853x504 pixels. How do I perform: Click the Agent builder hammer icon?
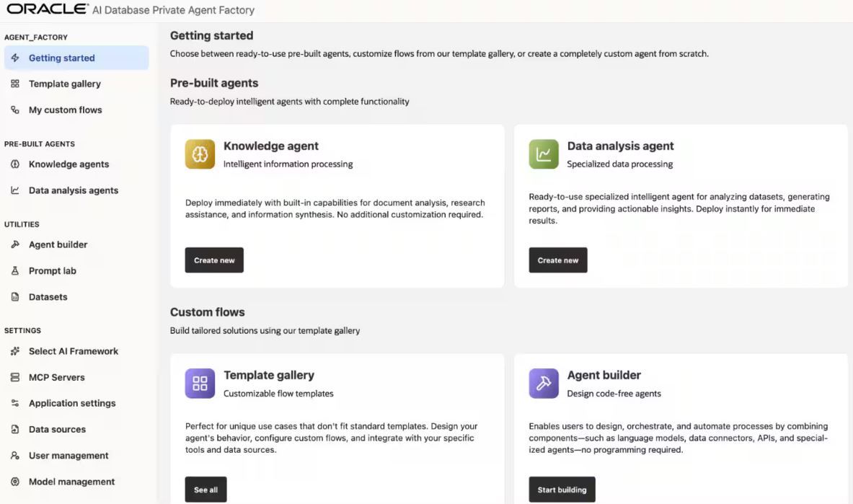tap(544, 383)
